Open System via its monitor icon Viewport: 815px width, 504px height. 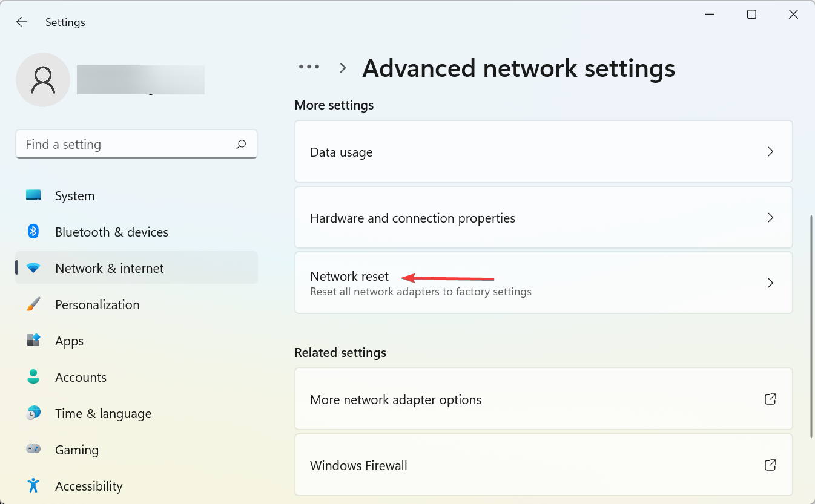[x=33, y=195]
